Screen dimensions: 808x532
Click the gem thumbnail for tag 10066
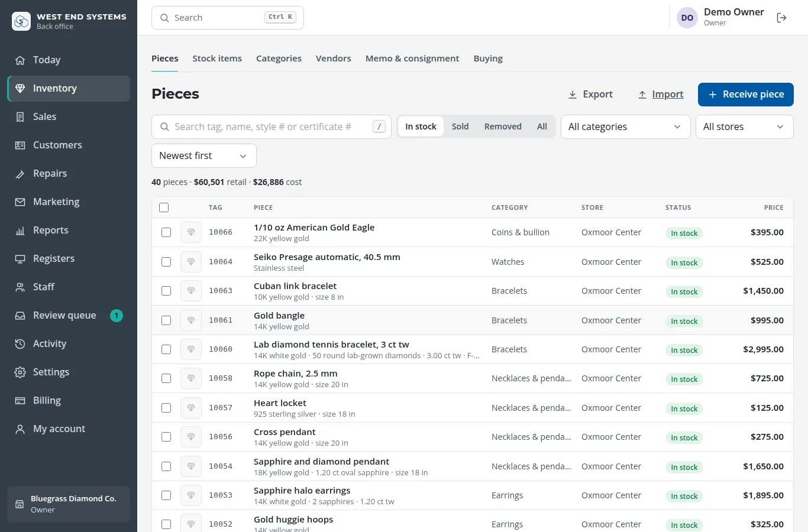pyautogui.click(x=191, y=232)
